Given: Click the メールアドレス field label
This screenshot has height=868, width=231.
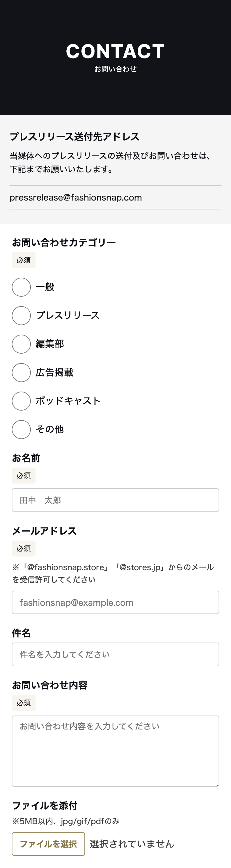Looking at the screenshot, I should (44, 531).
